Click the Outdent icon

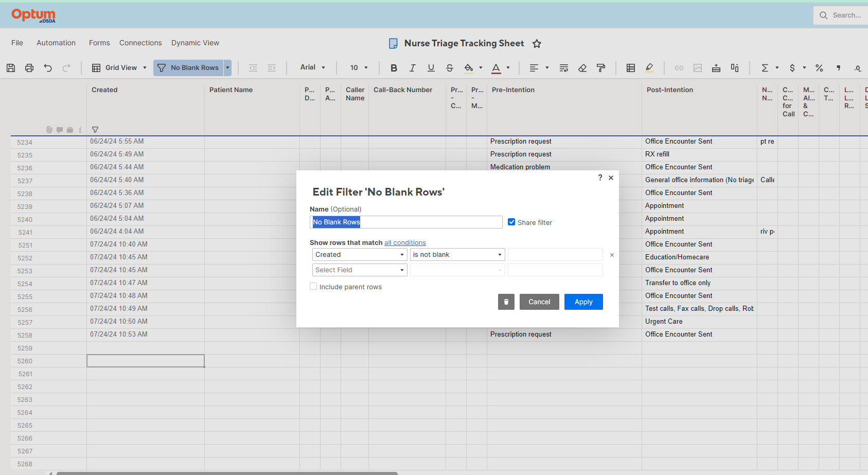[253, 68]
